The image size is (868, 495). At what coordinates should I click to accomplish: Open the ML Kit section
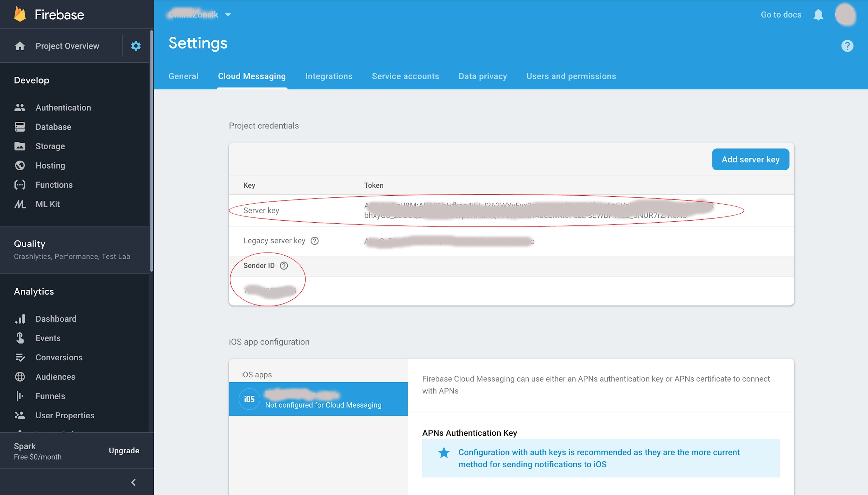[x=48, y=204]
